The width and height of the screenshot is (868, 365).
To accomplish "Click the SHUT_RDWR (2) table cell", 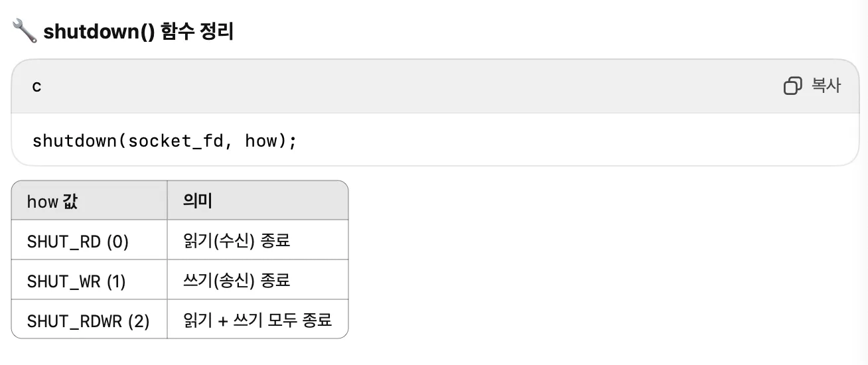I will point(88,321).
